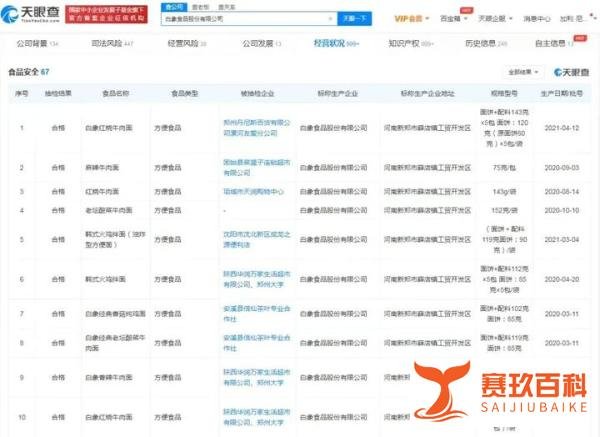Screen dimensions: 600x437
Task: Click production date 2020-04-20
Action: point(562,279)
